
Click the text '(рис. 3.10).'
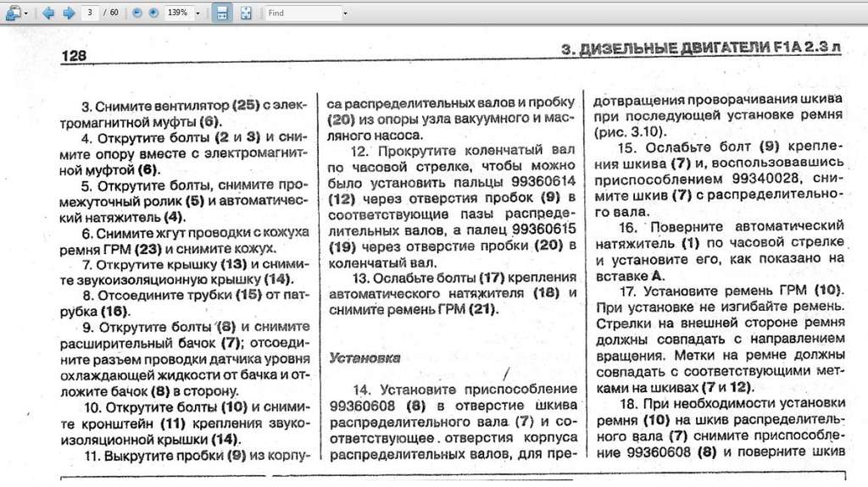631,132
